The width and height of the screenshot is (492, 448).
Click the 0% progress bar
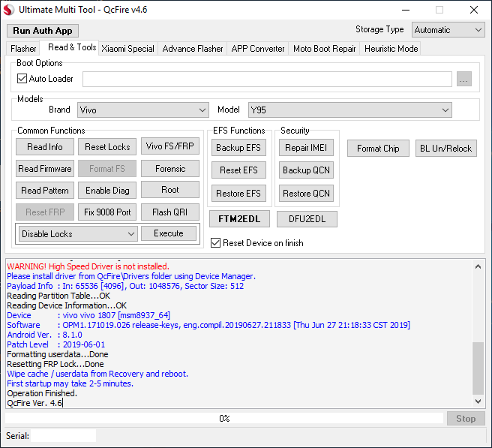[224, 419]
